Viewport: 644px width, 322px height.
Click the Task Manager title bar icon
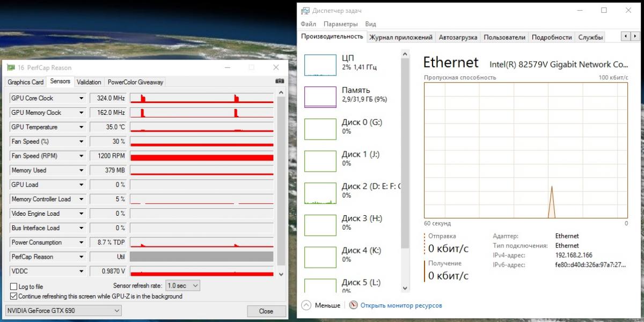tap(305, 11)
